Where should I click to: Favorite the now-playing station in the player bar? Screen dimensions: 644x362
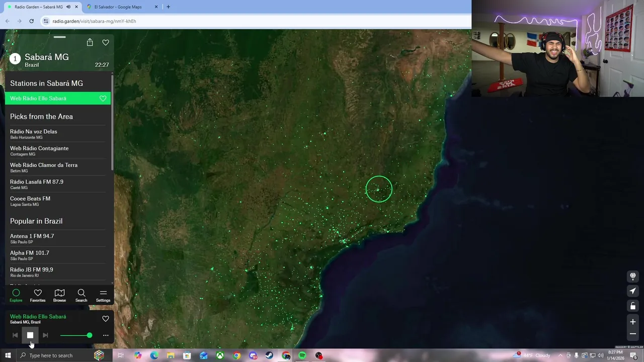106,319
